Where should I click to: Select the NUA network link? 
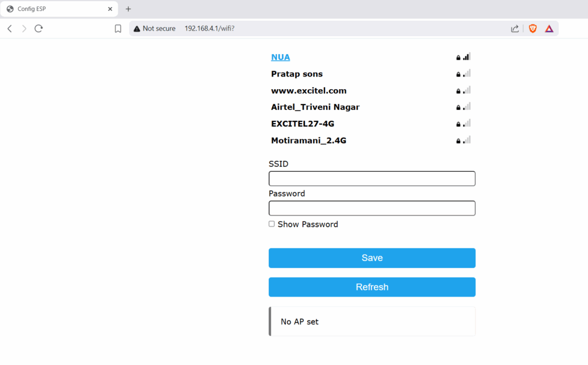pos(280,57)
